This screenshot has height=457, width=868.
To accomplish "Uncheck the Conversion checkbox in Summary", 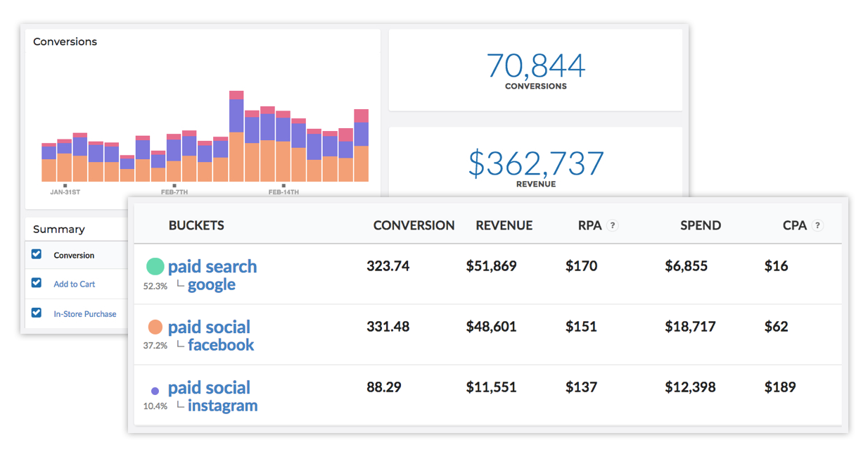I will pyautogui.click(x=37, y=254).
